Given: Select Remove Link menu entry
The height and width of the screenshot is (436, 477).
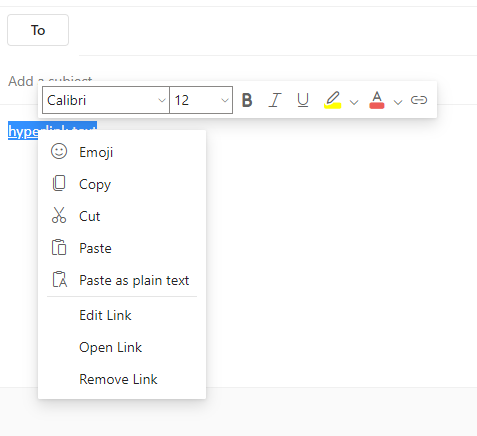Looking at the screenshot, I should (x=122, y=379).
